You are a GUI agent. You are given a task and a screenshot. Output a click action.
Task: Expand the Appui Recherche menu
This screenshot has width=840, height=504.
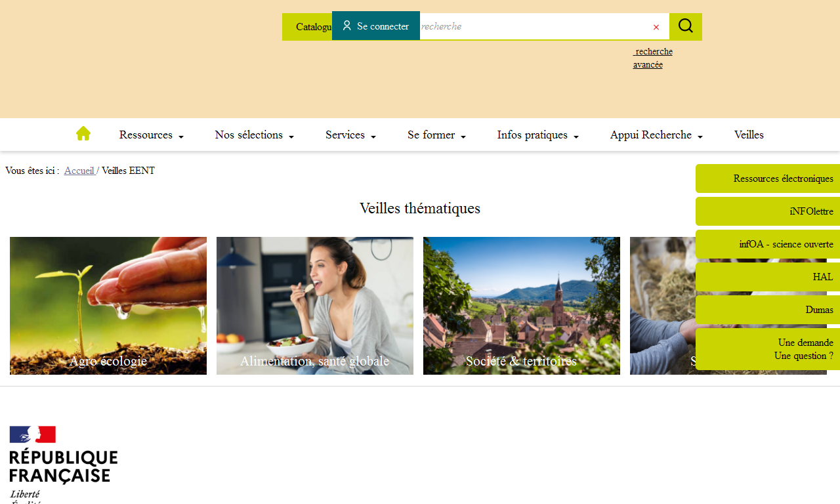(x=656, y=135)
